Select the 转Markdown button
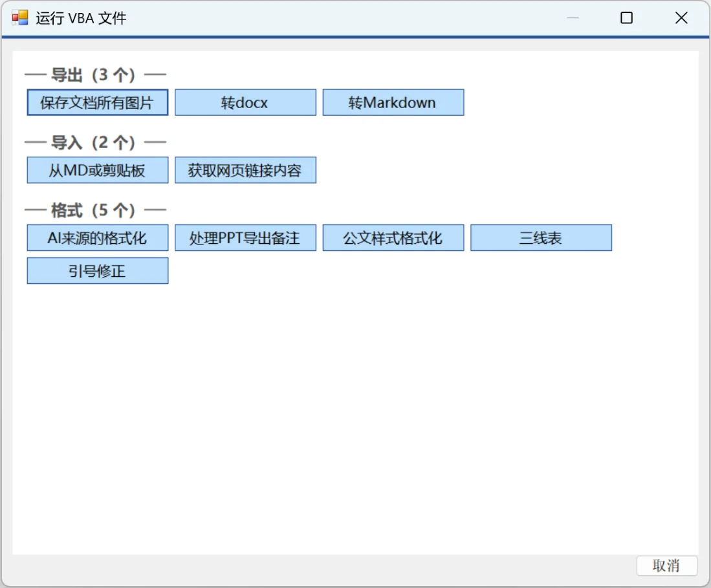The height and width of the screenshot is (588, 711). click(x=393, y=102)
